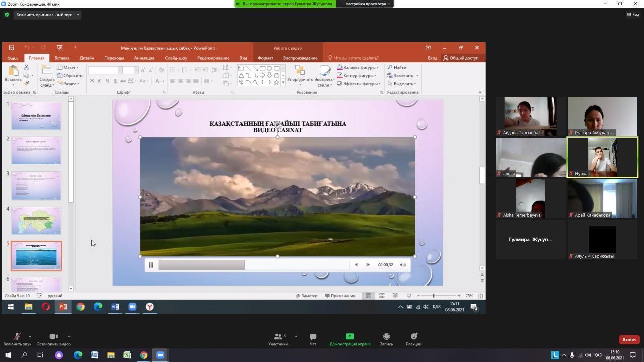Screen dimensions: 644x362
Task: Toggle the Заметки notes pane
Action: 307,296
